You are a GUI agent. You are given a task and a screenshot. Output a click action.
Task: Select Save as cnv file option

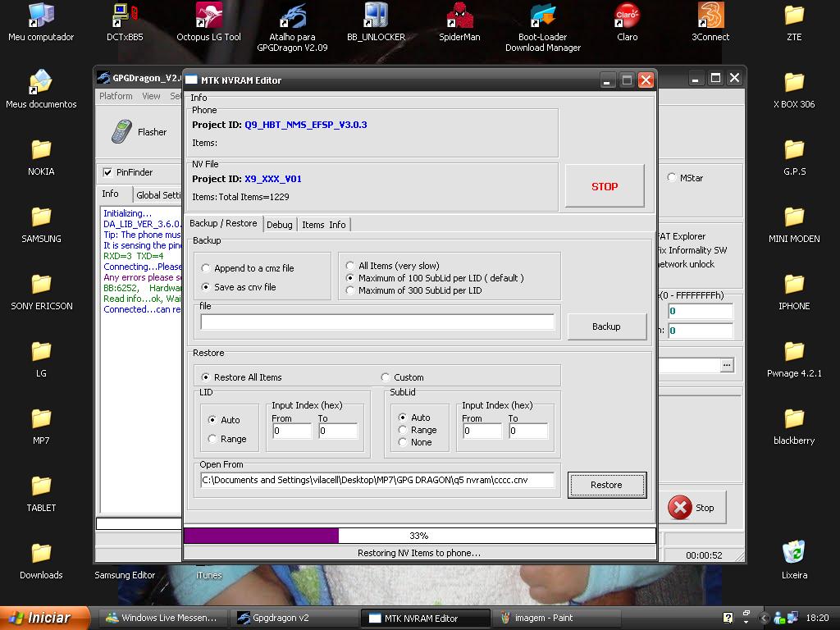tap(206, 287)
